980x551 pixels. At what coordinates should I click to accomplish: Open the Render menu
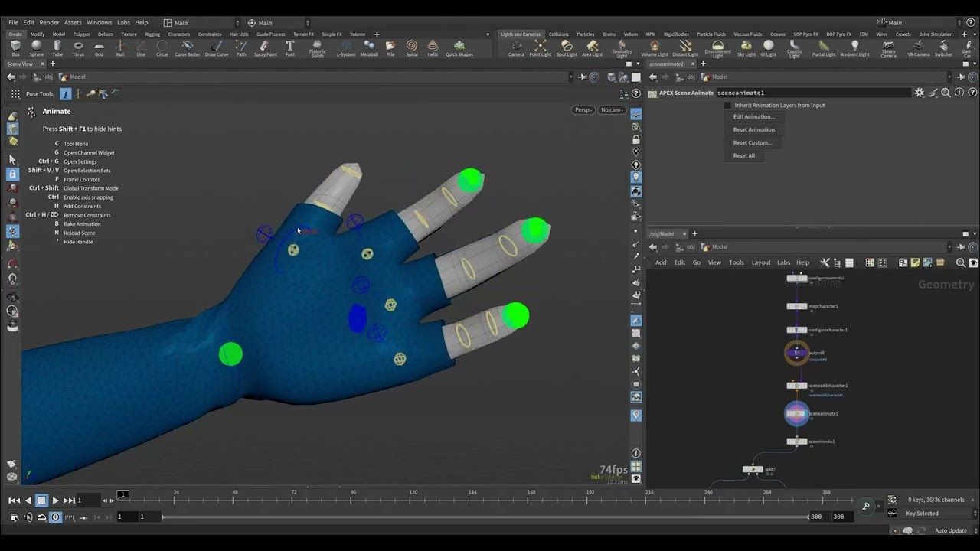tap(49, 23)
